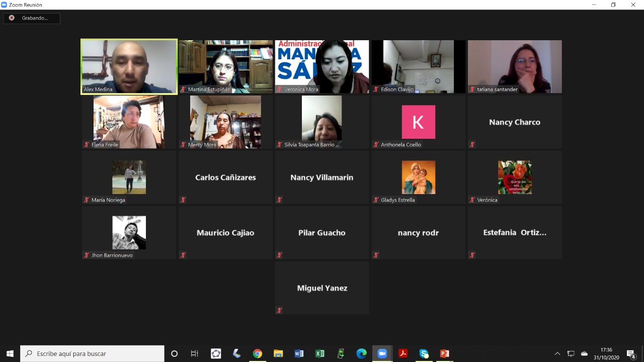Click muted mic icon of tatiana santander
Viewport: 644px width, 362px height.
click(x=472, y=89)
